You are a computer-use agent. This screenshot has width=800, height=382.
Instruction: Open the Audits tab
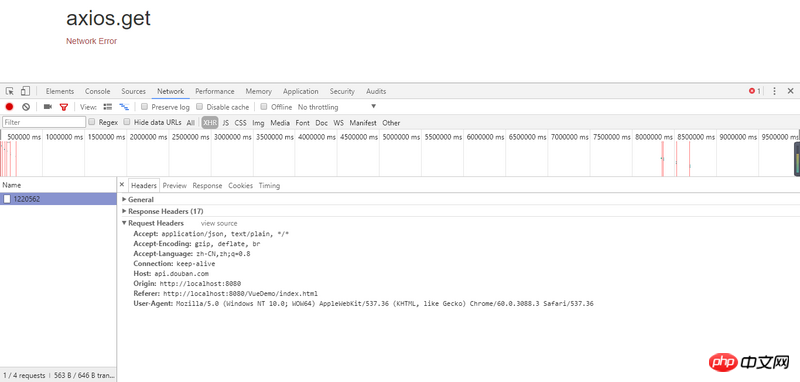[x=376, y=91]
